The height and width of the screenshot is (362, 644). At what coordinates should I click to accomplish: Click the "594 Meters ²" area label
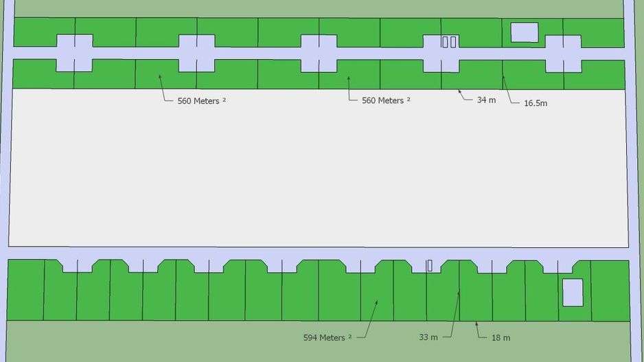click(327, 337)
